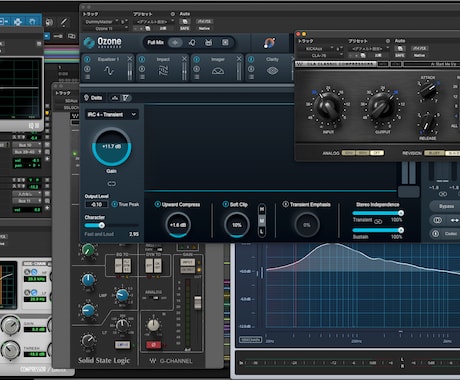The image size is (460, 380).
Task: Enable or disable Upward Compress
Action: point(158,204)
